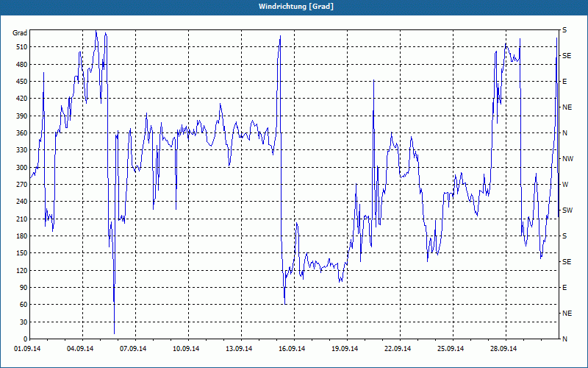Pick the y-axis value "210"

point(21,219)
